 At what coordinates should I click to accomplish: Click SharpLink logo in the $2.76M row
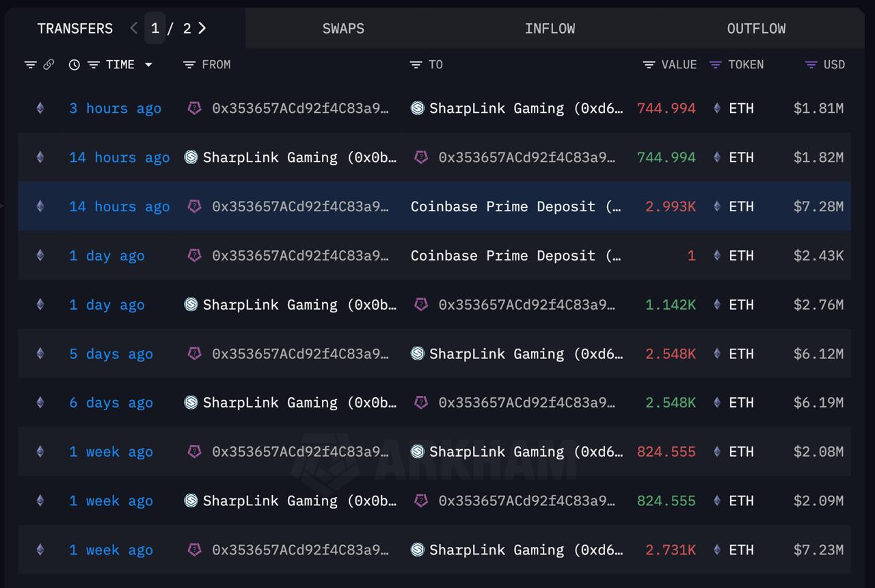[x=191, y=304]
